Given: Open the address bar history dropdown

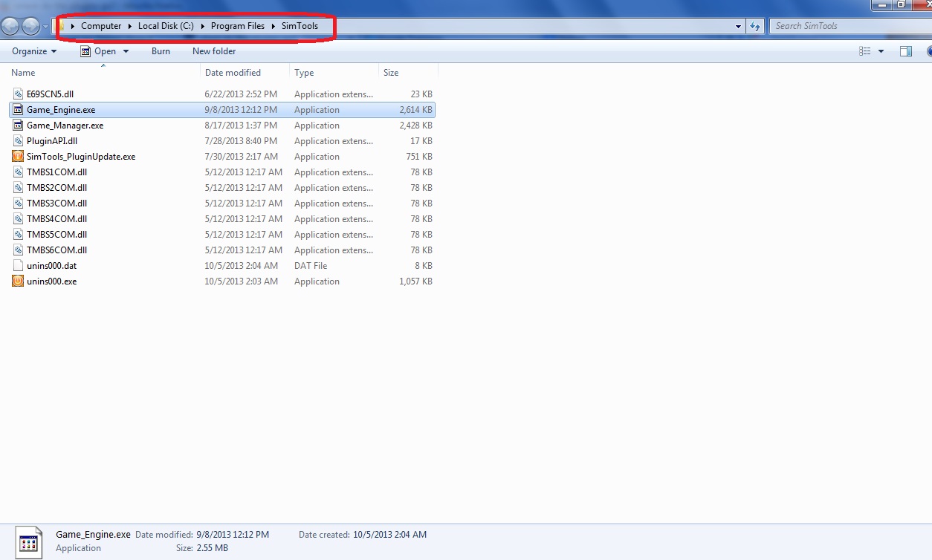Looking at the screenshot, I should (738, 26).
